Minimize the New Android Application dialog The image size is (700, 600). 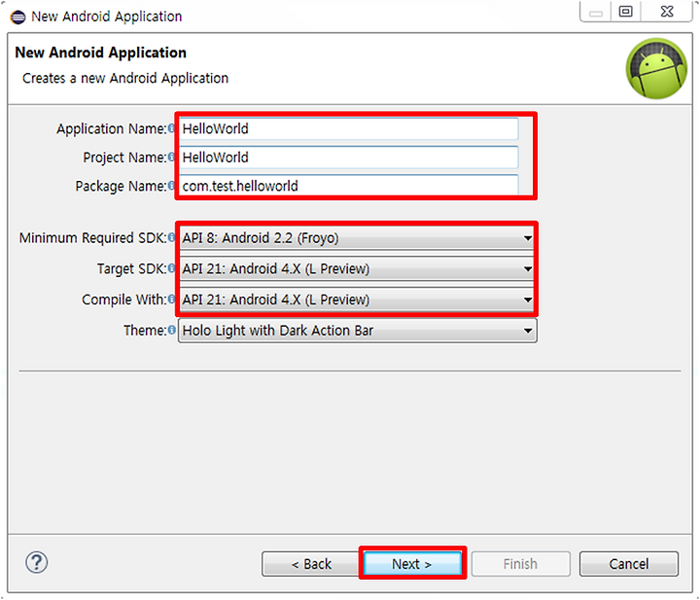tap(596, 13)
